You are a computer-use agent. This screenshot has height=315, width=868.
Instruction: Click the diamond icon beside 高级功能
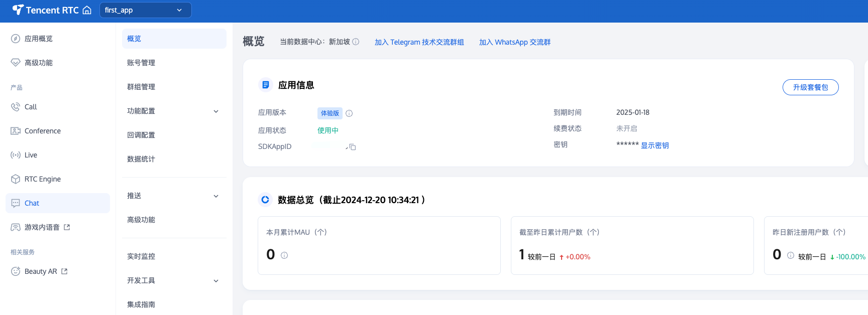pyautogui.click(x=16, y=63)
